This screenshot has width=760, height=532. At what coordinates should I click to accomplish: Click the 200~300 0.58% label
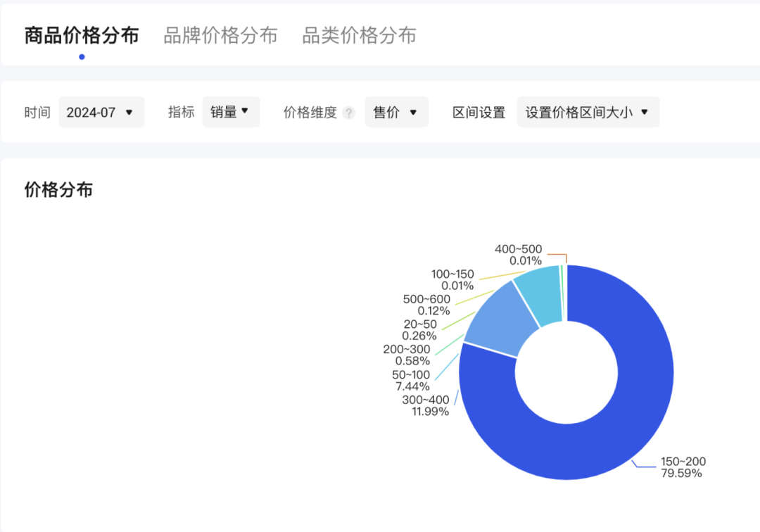[x=407, y=355]
